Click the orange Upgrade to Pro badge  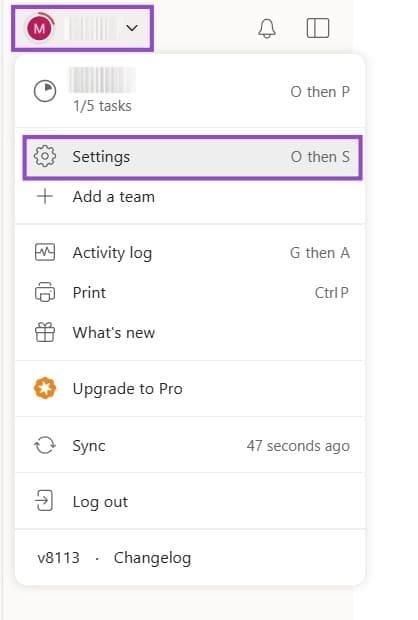pyautogui.click(x=45, y=388)
